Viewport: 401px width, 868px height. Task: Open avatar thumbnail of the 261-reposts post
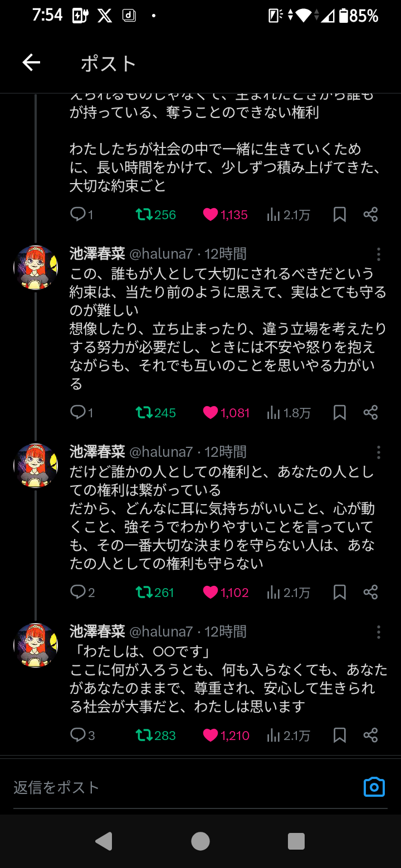tap(36, 466)
